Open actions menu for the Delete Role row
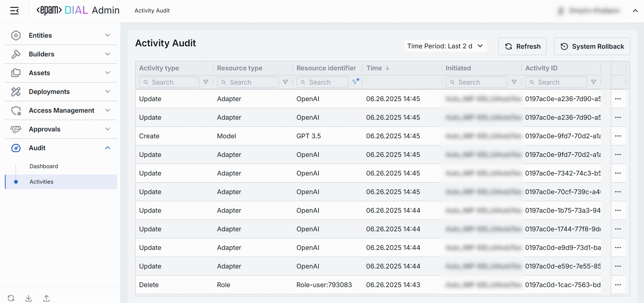644x303 pixels. [x=618, y=285]
